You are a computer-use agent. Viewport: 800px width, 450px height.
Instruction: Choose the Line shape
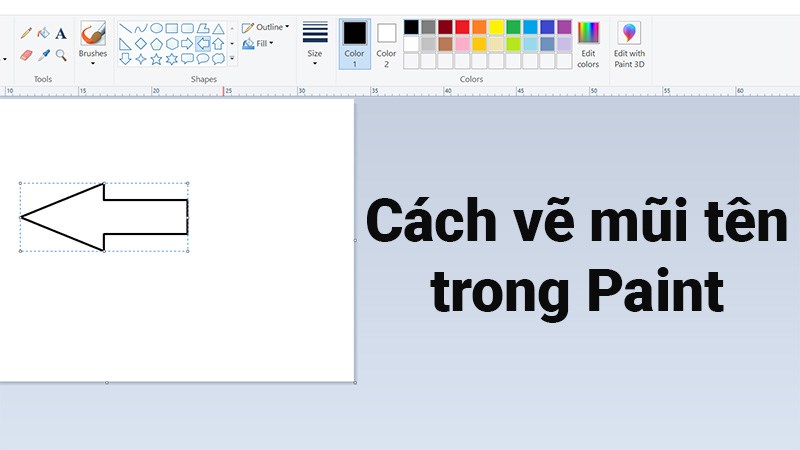[x=126, y=28]
